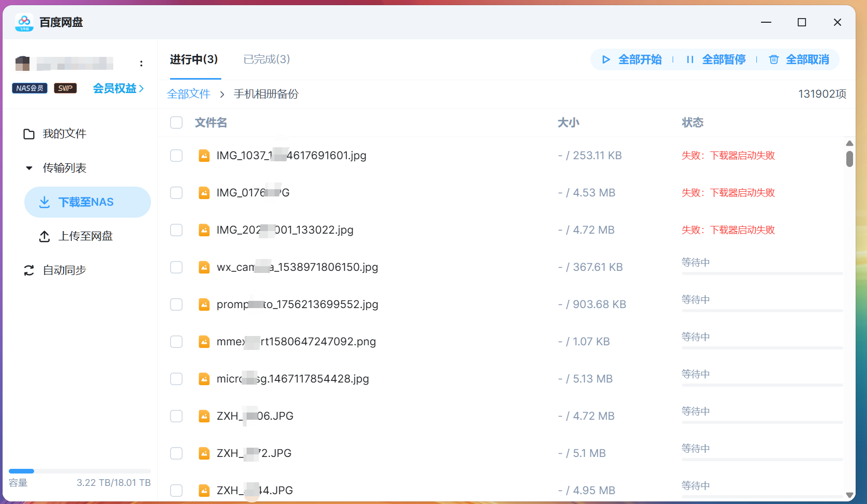Collapse the 传输列表 section
The width and height of the screenshot is (867, 504).
(x=29, y=167)
